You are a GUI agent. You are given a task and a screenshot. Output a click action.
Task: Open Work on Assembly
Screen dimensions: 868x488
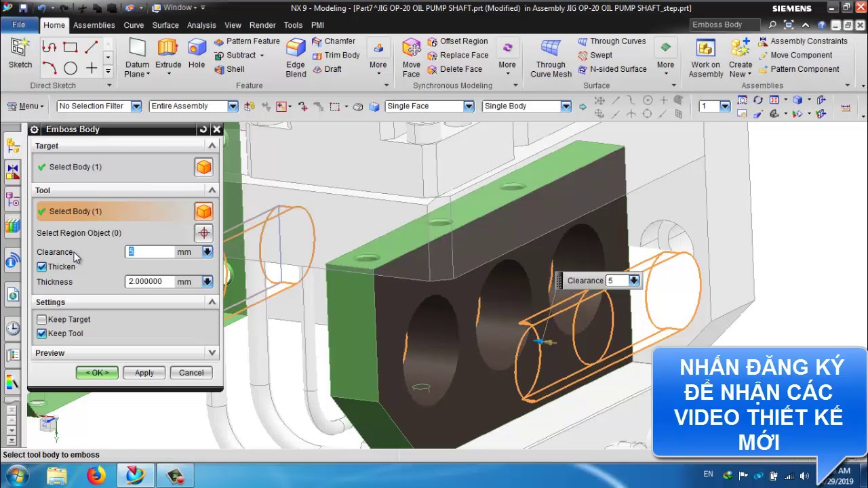pyautogui.click(x=706, y=57)
